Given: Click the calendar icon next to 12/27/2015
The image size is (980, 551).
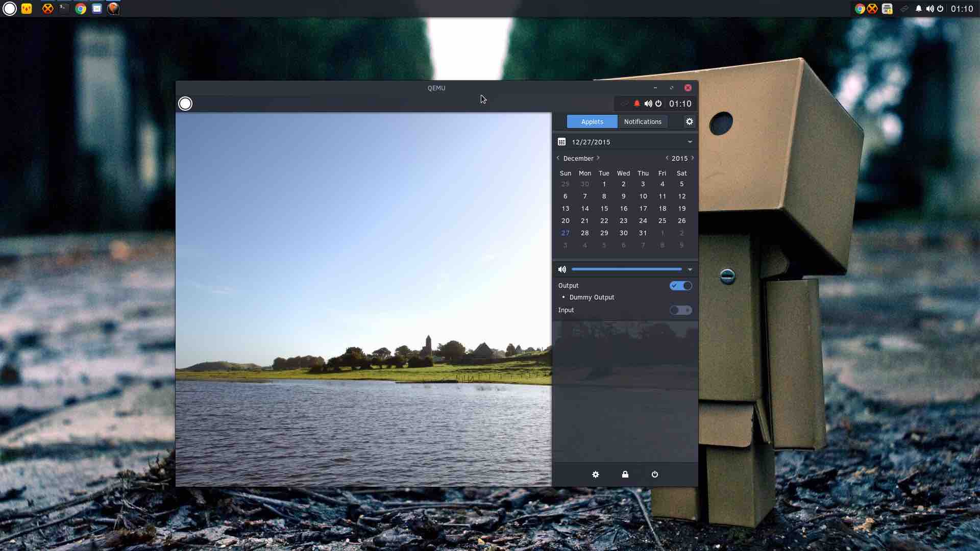Looking at the screenshot, I should (561, 142).
